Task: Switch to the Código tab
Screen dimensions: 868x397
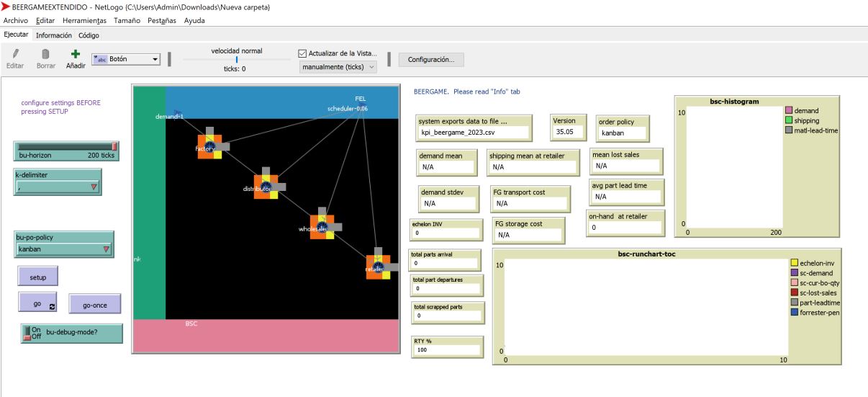Action: [x=89, y=35]
